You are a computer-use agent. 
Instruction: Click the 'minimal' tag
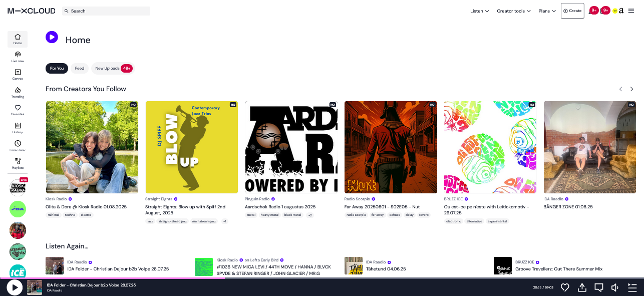pos(54,215)
